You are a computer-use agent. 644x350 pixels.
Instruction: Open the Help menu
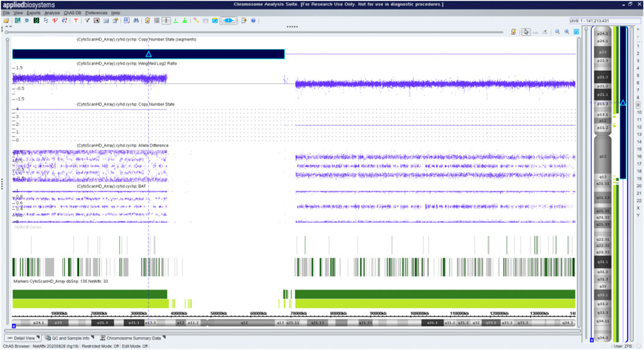[x=116, y=13]
